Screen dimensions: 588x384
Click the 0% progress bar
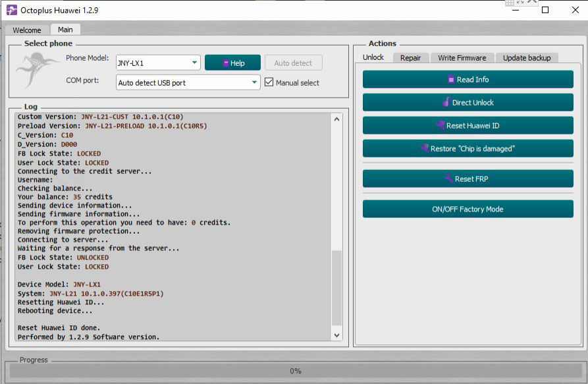pos(296,371)
